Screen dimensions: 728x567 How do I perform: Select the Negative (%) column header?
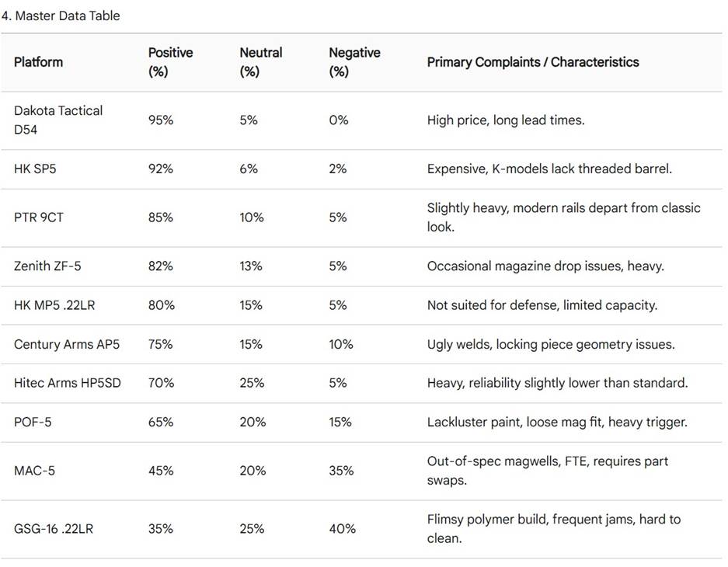[354, 62]
